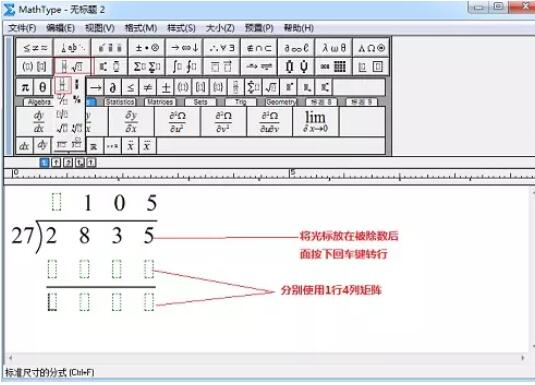
Task: Switch to the Matrices tab
Action: tap(160, 102)
